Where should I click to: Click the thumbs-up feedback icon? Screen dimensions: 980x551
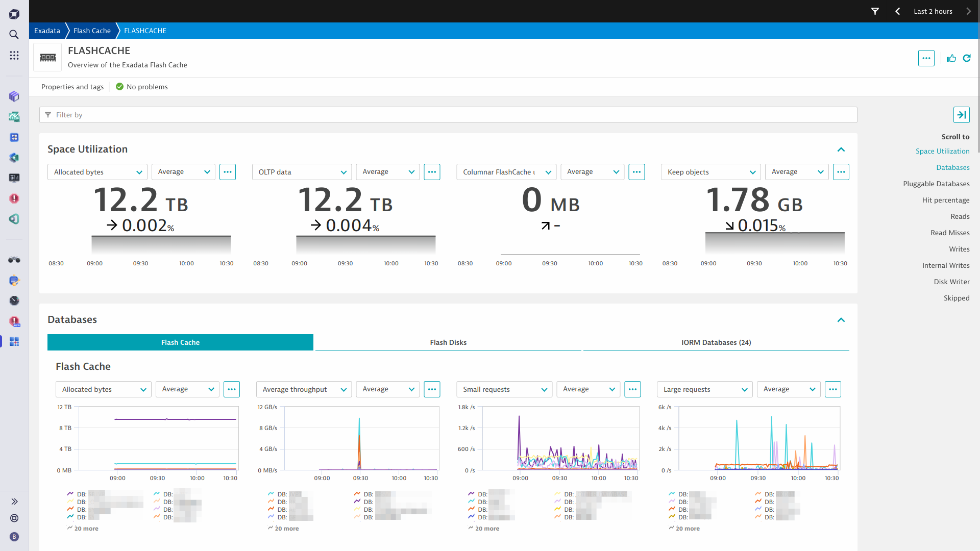pyautogui.click(x=951, y=58)
